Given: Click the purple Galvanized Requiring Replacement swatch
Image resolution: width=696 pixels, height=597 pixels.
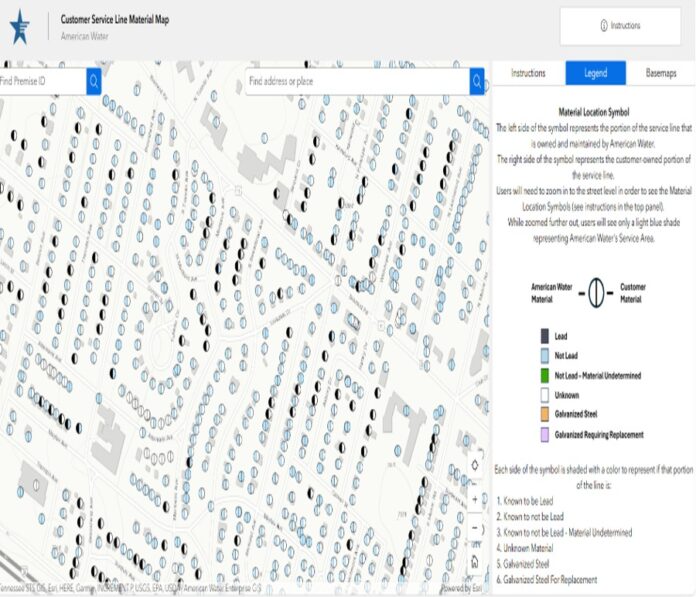Looking at the screenshot, I should pos(545,435).
